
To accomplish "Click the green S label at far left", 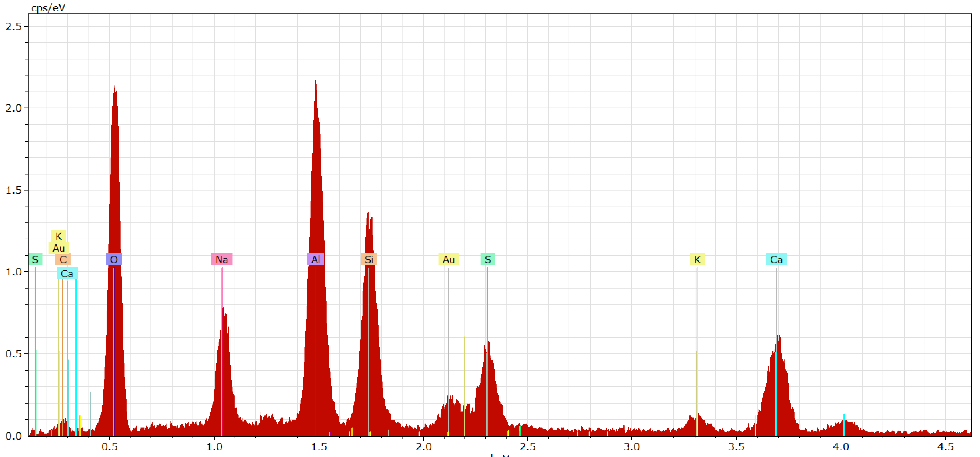I will pos(35,260).
